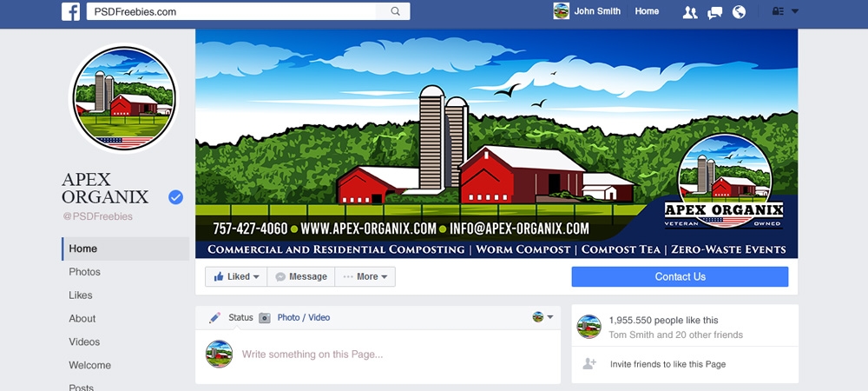Click the invite friends person icon
This screenshot has width=868, height=391.
coord(589,364)
